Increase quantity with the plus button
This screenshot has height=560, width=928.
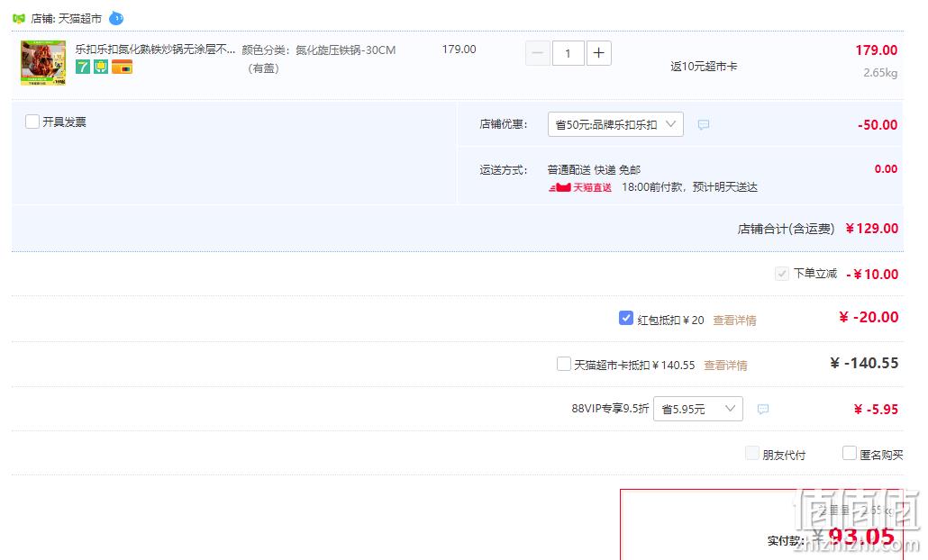(x=598, y=53)
